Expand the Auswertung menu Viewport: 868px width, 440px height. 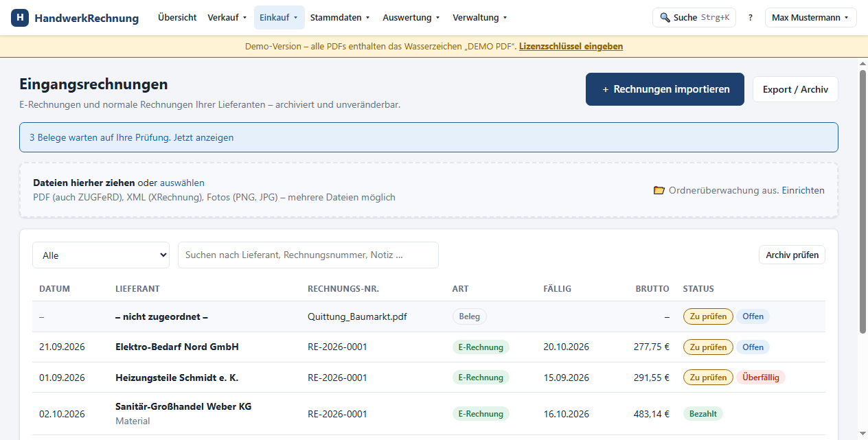[x=411, y=18]
